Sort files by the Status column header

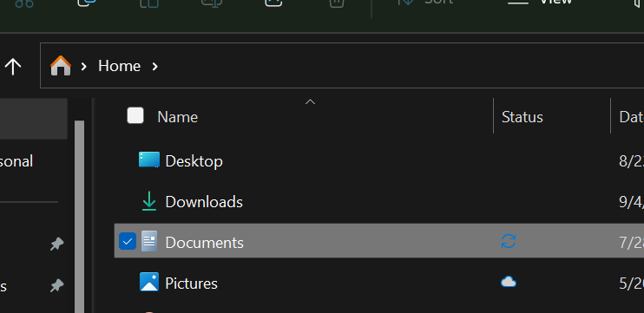522,117
